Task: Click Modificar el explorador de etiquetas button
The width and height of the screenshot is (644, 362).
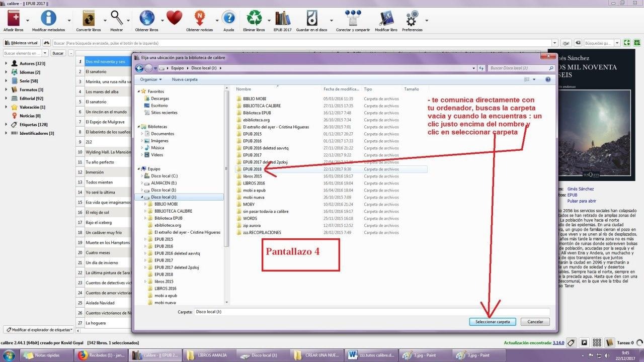Action: tap(39, 330)
